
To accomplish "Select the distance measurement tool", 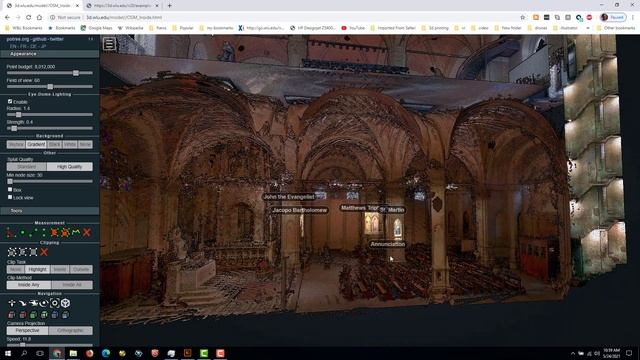I will [x=33, y=233].
